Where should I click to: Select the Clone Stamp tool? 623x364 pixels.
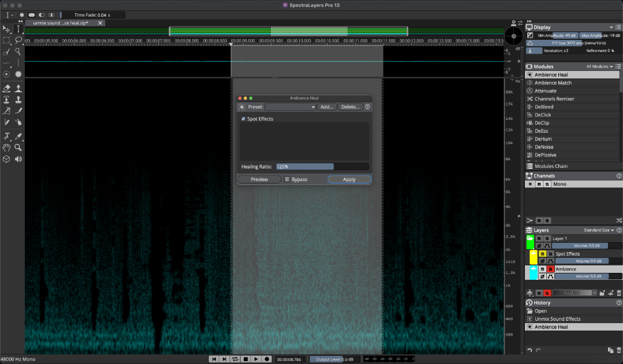click(x=18, y=99)
